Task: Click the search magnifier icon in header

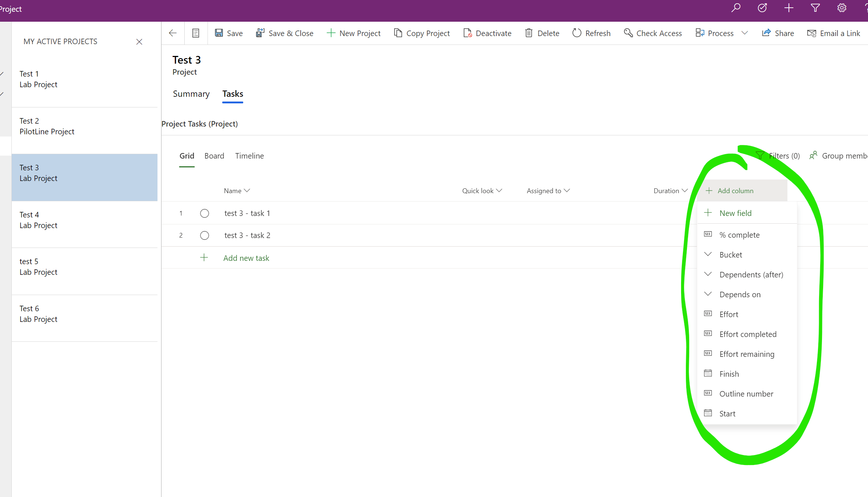Action: pyautogui.click(x=736, y=8)
